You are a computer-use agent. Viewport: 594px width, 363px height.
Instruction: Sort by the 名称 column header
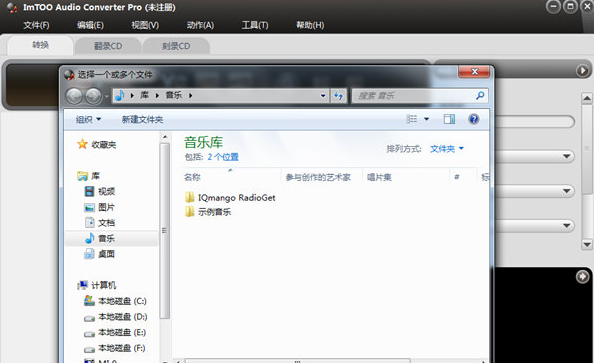[192, 177]
